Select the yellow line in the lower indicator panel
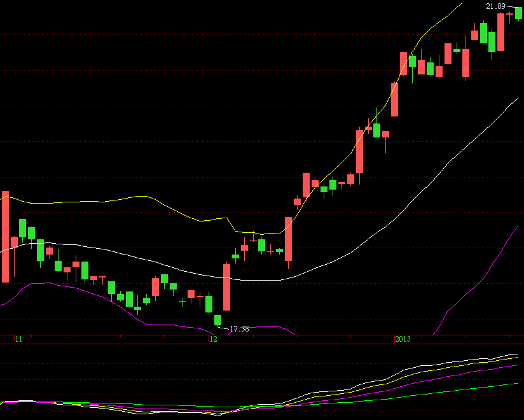 (445, 365)
